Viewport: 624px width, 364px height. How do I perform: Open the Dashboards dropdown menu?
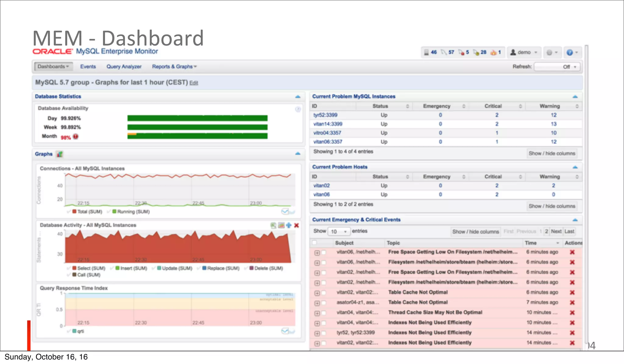(x=53, y=66)
